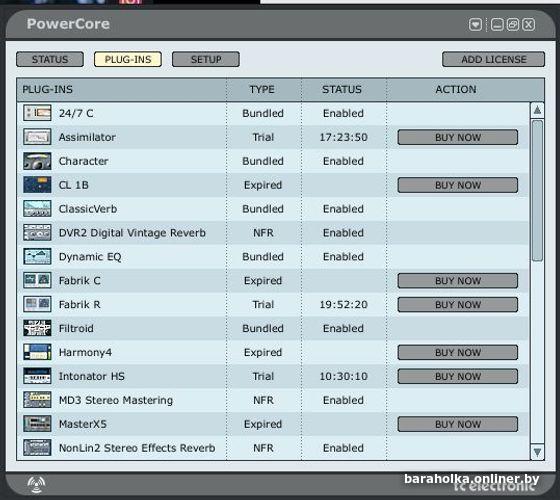Viewport: 560px width, 500px height.
Task: Click the 24/7 C plug-in thumbnail icon
Action: pyautogui.click(x=37, y=113)
